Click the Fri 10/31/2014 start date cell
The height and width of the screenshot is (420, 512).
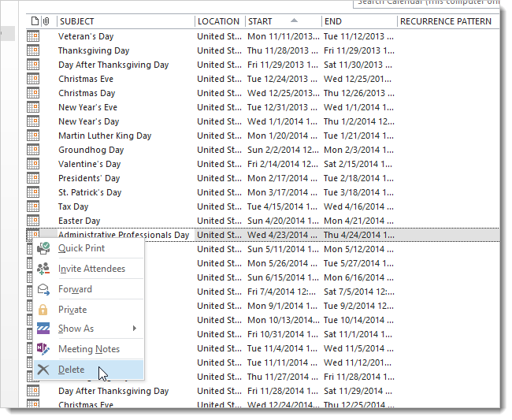[283, 334]
